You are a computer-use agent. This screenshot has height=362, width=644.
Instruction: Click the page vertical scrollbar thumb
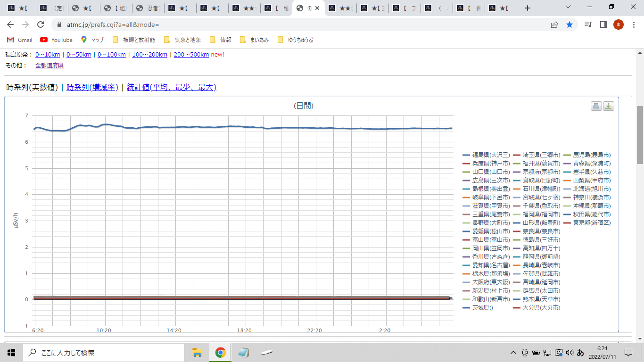click(640, 135)
